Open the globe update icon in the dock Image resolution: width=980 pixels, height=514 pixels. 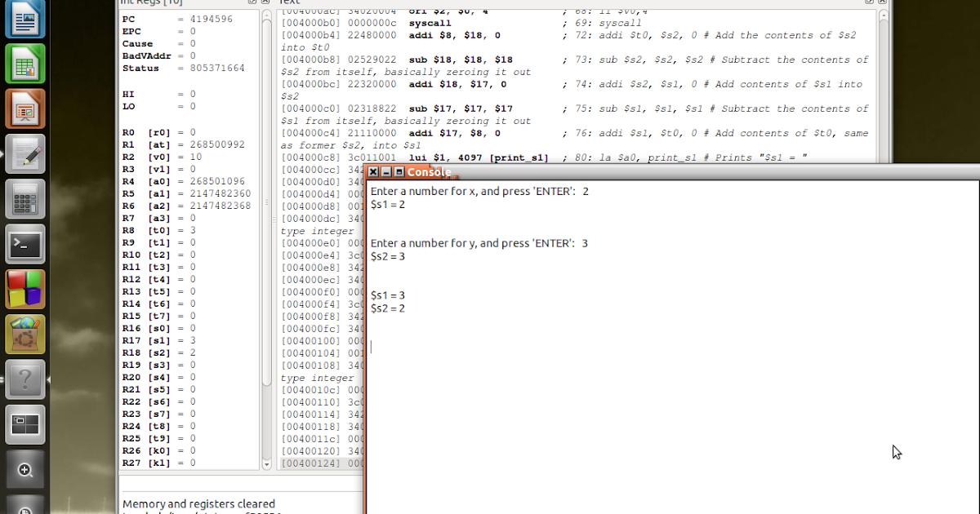[25, 332]
